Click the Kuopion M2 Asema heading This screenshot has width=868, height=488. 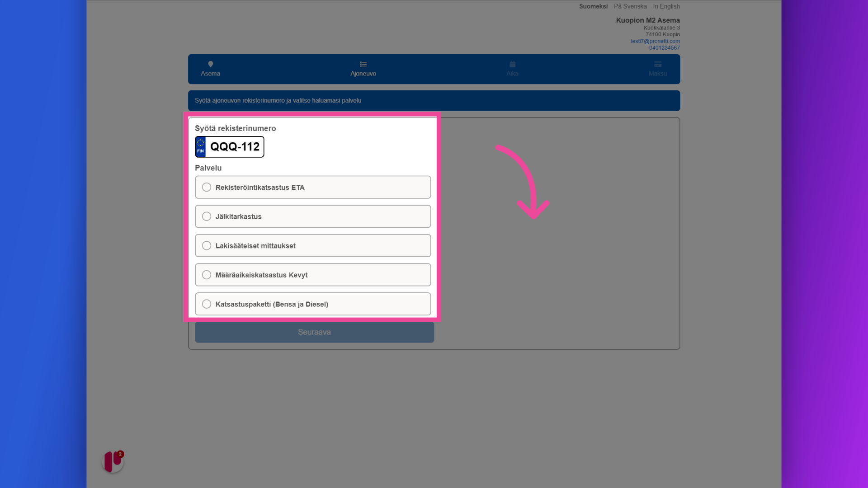click(648, 20)
